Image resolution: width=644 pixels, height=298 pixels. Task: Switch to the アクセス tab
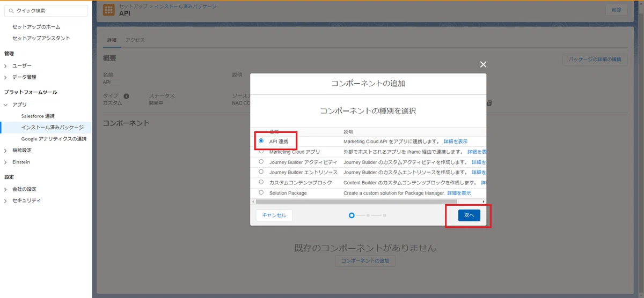pyautogui.click(x=135, y=40)
